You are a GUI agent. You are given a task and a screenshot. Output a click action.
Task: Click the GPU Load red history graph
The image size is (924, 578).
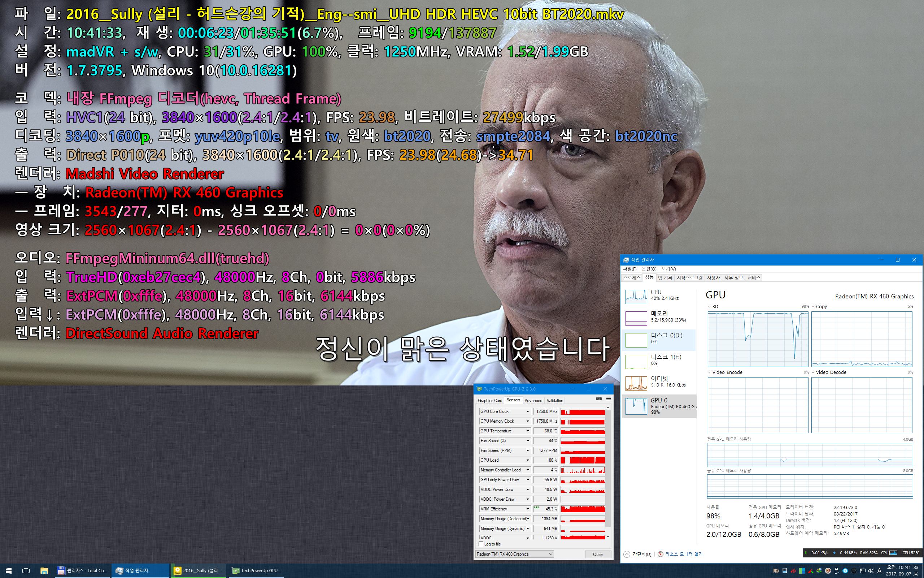[583, 460]
